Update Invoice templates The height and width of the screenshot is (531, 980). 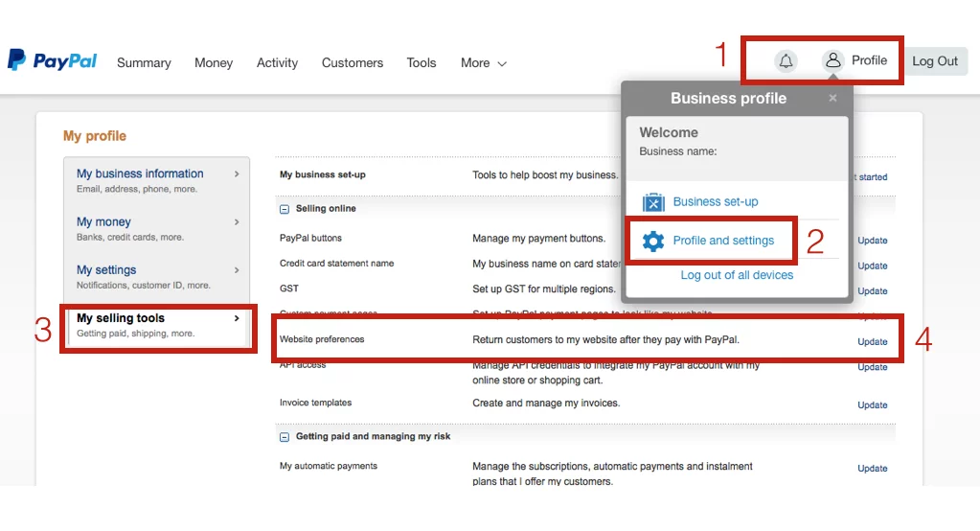(x=872, y=405)
